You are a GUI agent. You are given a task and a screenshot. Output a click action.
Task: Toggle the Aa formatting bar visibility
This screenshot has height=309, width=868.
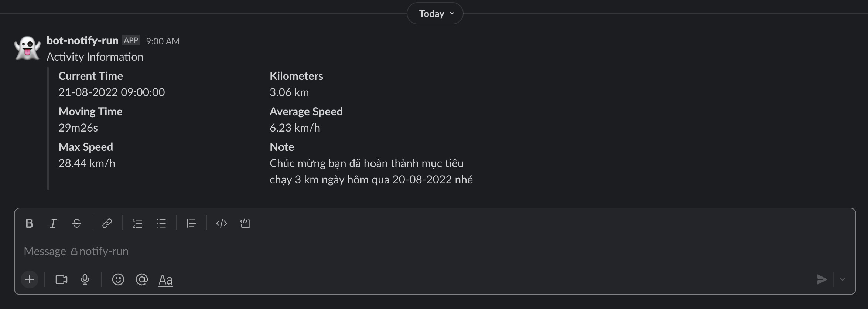coord(165,279)
